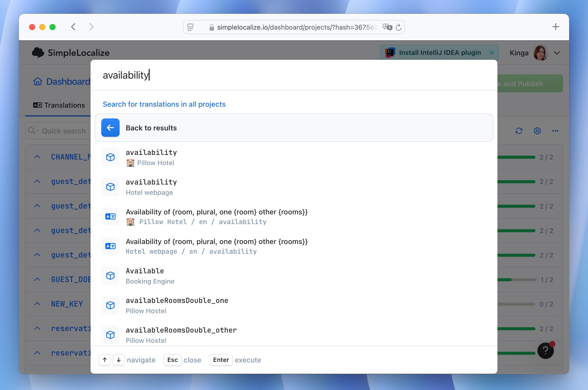The width and height of the screenshot is (588, 390).
Task: Reload the page in browser
Action: 399,27
